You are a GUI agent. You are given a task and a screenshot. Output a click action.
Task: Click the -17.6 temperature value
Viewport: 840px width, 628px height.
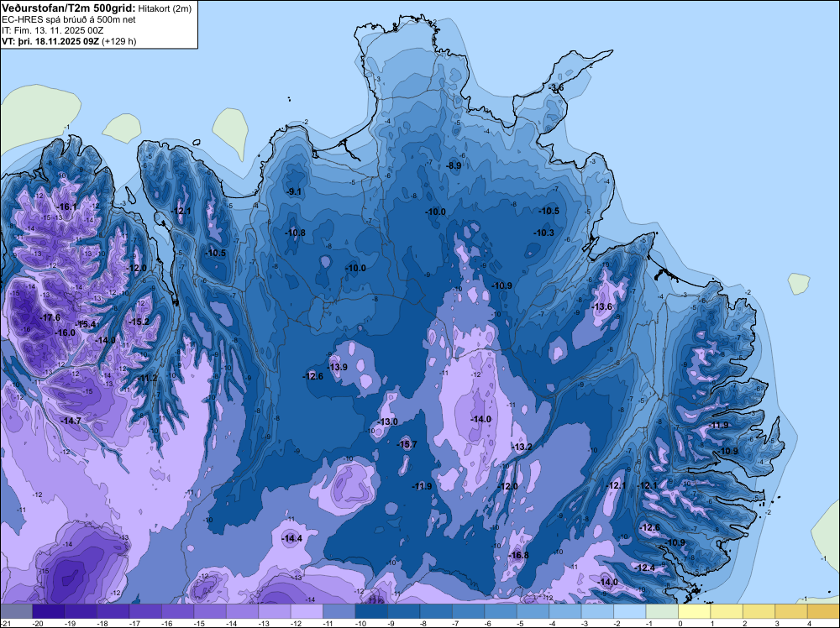click(x=50, y=317)
